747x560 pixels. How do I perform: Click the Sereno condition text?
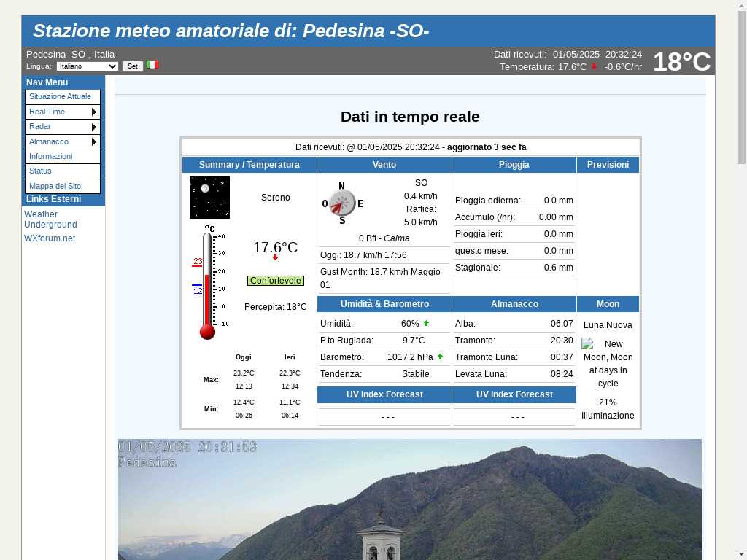click(275, 198)
